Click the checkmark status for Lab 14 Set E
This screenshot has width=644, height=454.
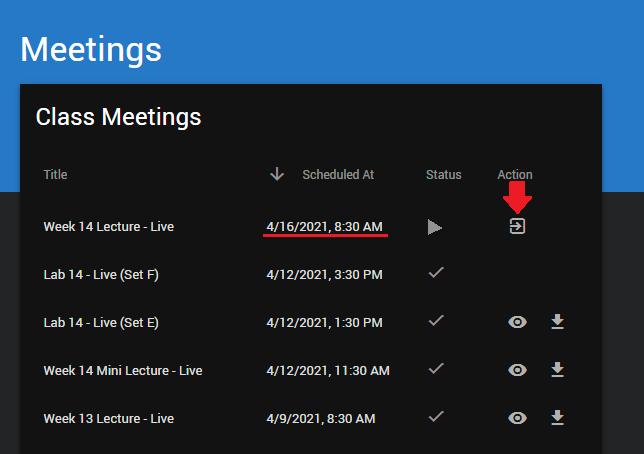pyautogui.click(x=436, y=320)
